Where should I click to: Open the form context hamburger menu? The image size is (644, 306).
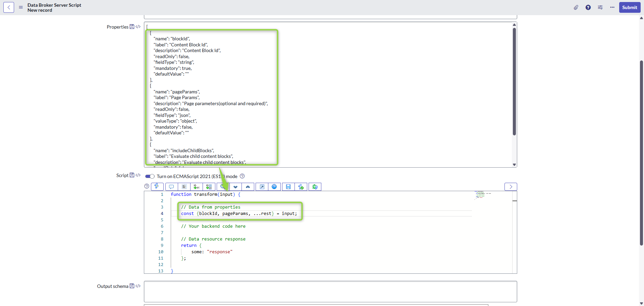click(21, 7)
